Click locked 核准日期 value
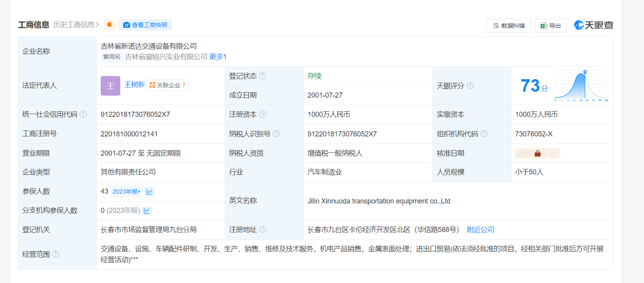This screenshot has height=283, width=644. point(537,153)
